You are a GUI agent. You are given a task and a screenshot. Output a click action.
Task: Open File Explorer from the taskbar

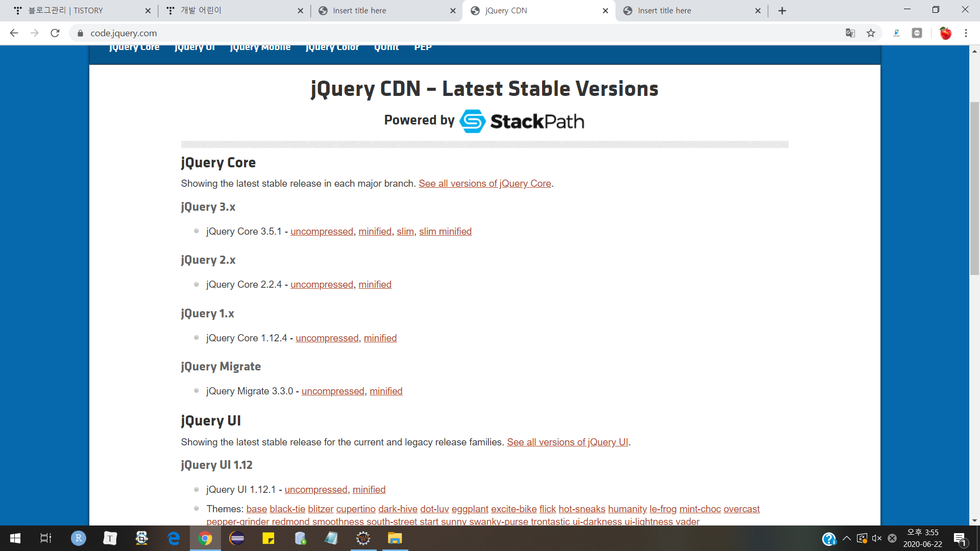click(395, 538)
